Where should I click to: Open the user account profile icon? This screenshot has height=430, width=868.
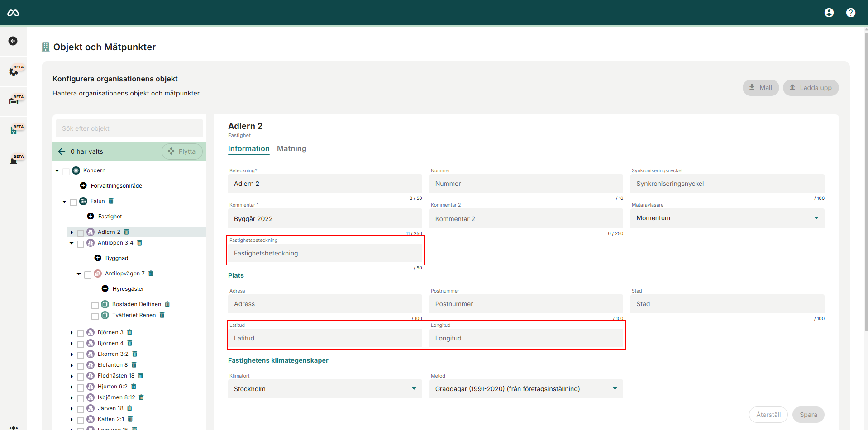point(829,13)
